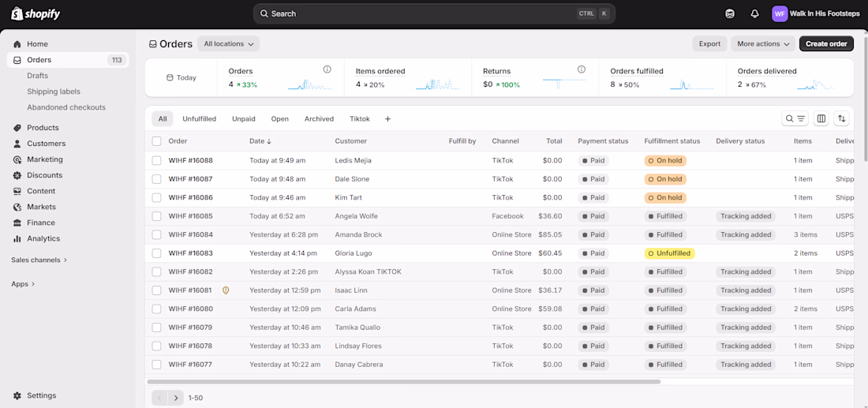This screenshot has height=408, width=868.
Task: Open the WF store account avatar
Action: coord(780,14)
